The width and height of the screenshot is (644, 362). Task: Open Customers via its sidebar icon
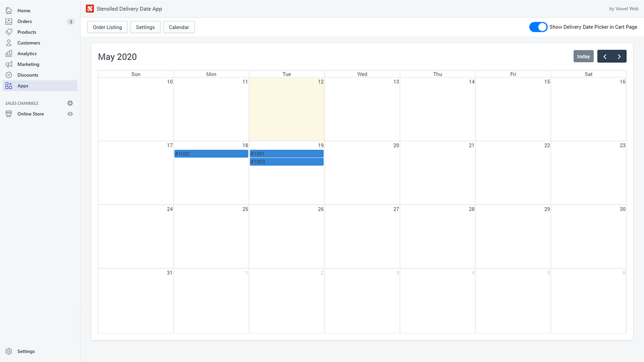coord(8,43)
